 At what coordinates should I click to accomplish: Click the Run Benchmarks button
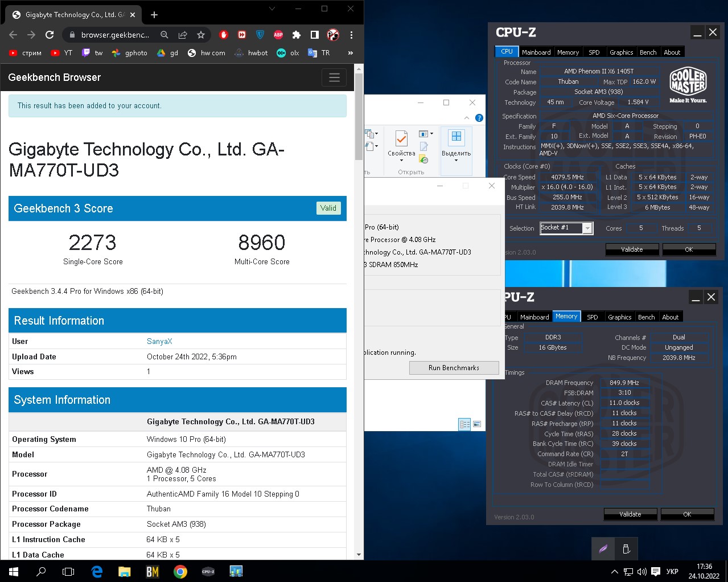[x=454, y=368]
